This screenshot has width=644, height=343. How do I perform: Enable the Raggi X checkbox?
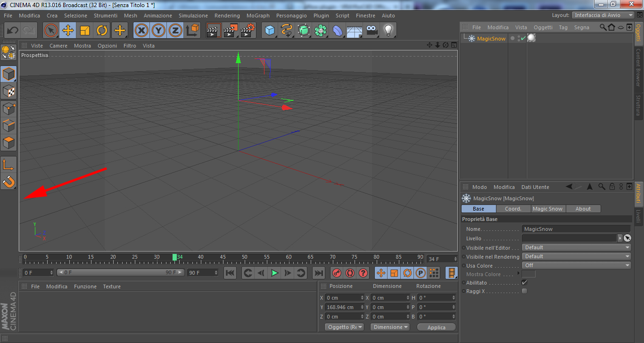524,291
